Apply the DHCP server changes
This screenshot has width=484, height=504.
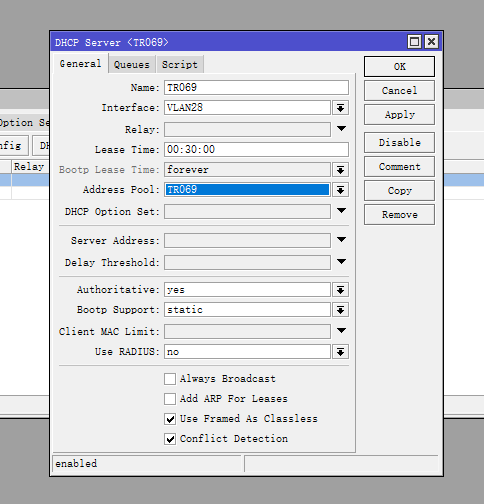[x=399, y=115]
